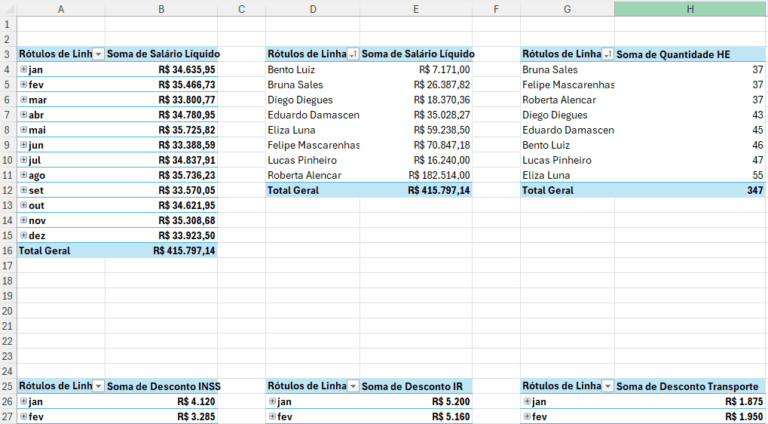Open sort dropdown of employee Salário Líquido table
This screenshot has width=768, height=424.
tap(353, 54)
